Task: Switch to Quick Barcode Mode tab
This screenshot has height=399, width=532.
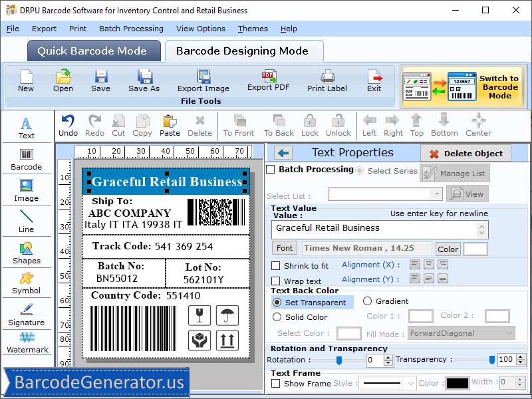Action: [x=93, y=51]
